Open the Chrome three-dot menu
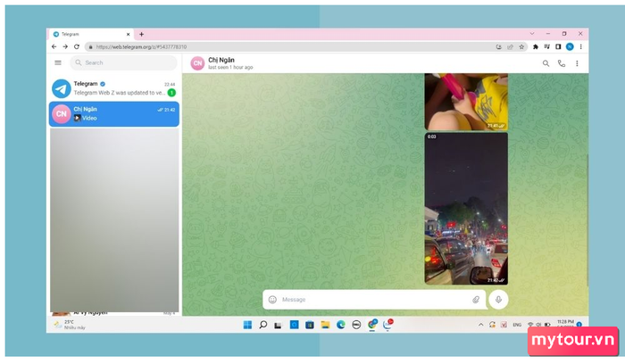The height and width of the screenshot is (364, 625). (x=581, y=46)
